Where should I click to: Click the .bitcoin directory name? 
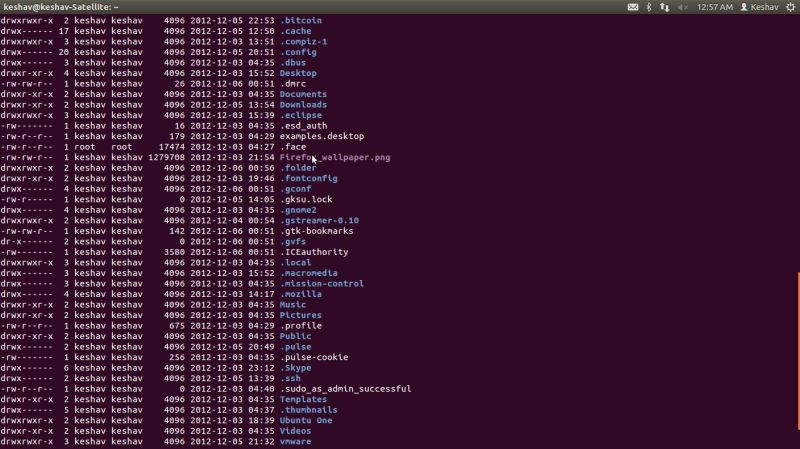[301, 20]
